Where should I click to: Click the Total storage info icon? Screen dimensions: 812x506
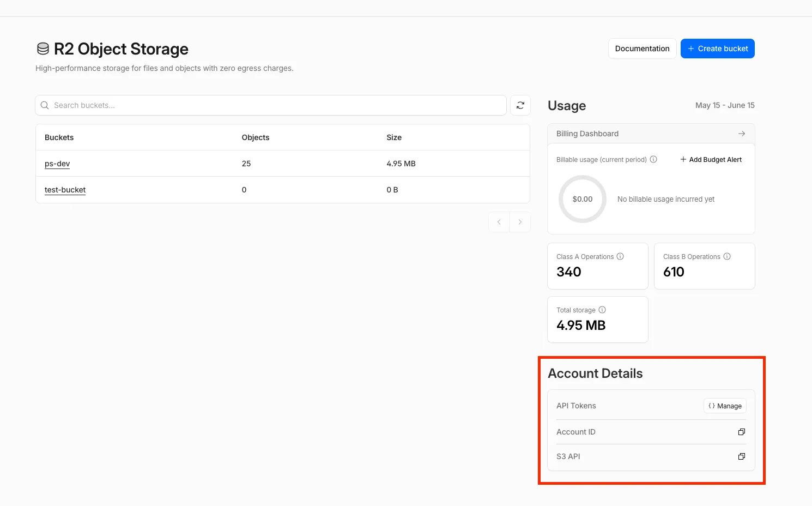pyautogui.click(x=602, y=310)
